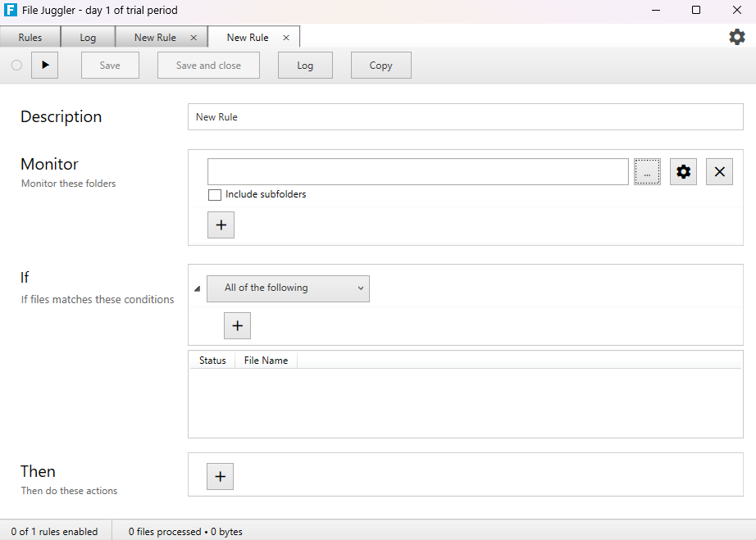
Task: Click the Run rule play button
Action: 45,66
